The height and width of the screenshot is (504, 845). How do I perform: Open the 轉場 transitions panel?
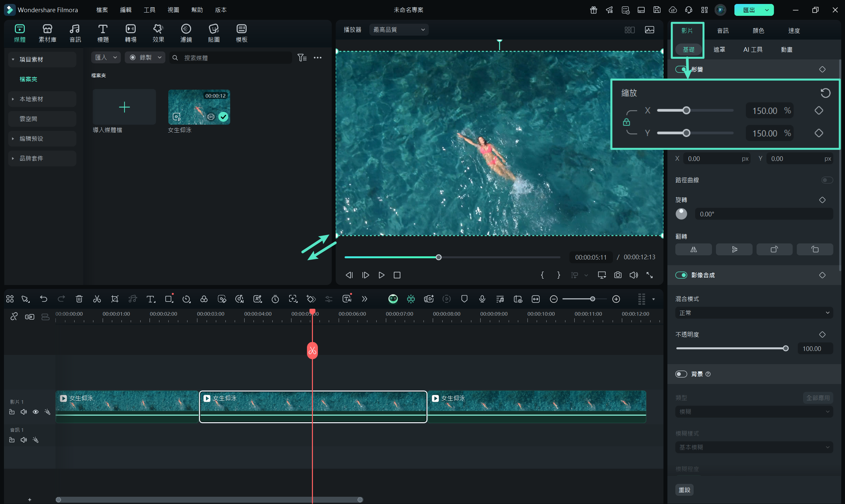[x=131, y=33]
